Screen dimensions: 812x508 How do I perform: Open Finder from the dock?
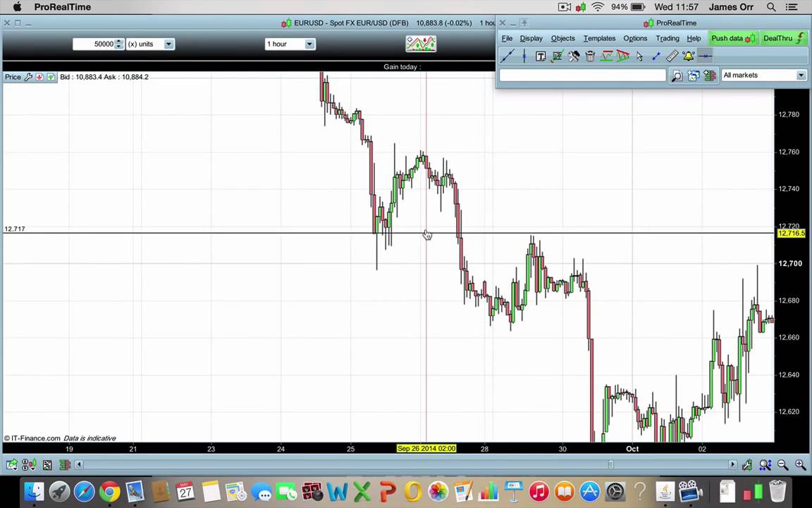point(34,491)
